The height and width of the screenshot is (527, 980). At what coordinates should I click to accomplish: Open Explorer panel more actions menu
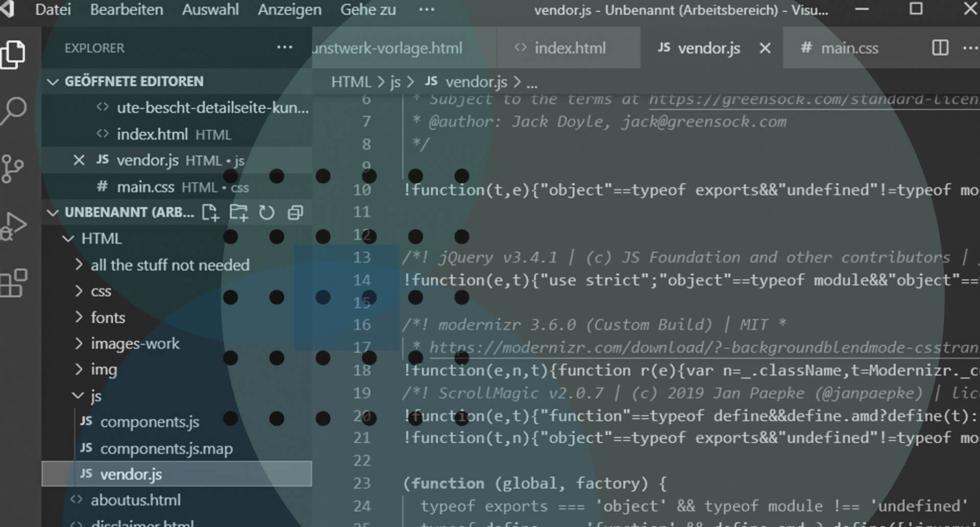[284, 47]
